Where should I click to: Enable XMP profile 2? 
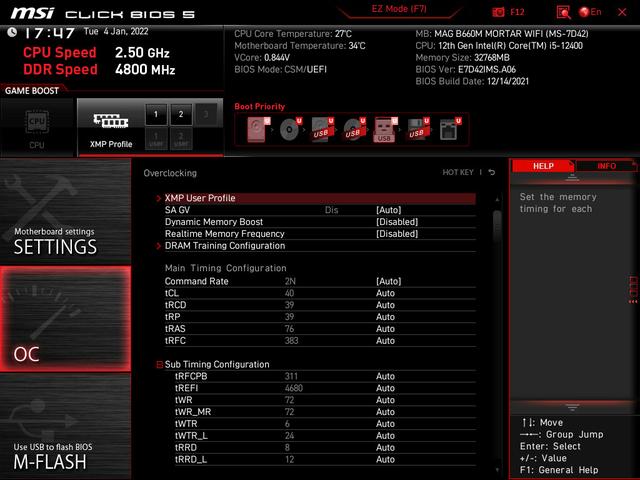click(181, 114)
